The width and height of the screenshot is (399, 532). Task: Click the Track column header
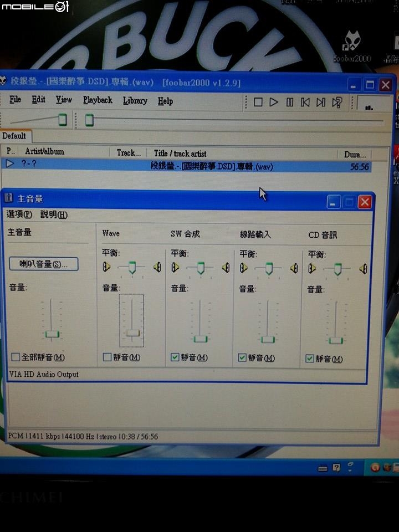pyautogui.click(x=128, y=153)
